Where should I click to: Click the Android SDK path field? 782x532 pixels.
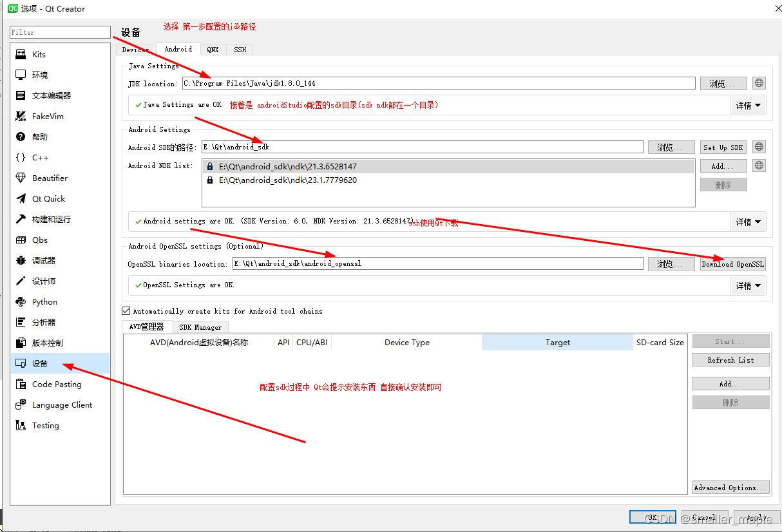click(x=422, y=147)
